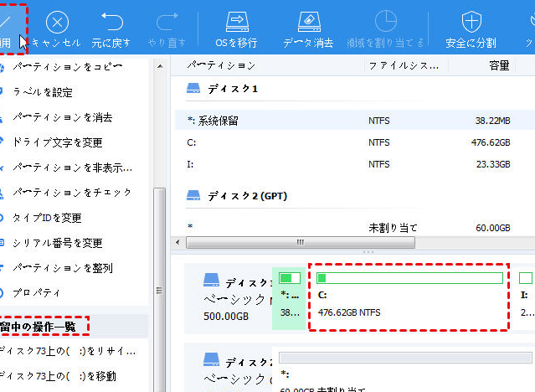Select the system reserved block in disk map
Screen dimensions: 535x392
point(289,298)
